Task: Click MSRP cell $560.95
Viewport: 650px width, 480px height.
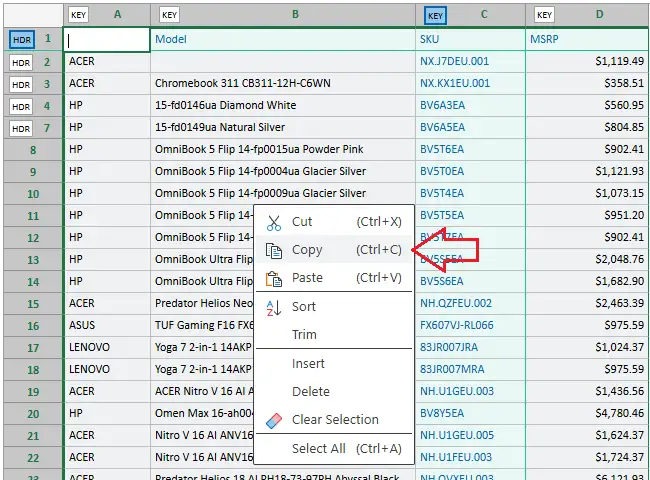Action: click(587, 106)
